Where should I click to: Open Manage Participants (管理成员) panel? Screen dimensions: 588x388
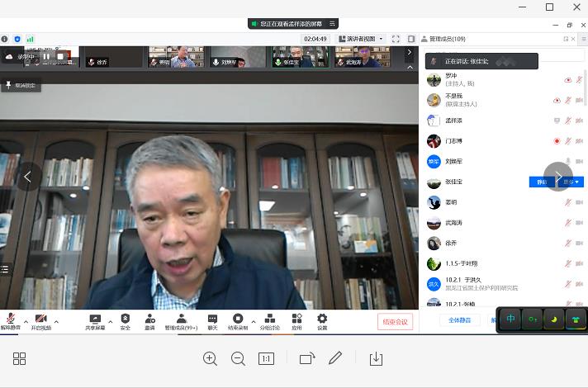tap(181, 319)
